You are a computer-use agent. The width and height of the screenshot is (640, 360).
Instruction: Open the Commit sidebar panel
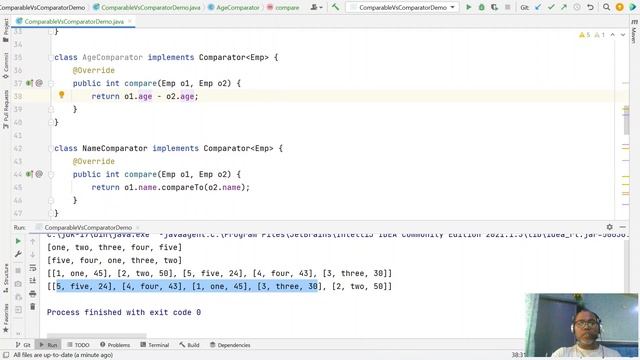click(x=6, y=66)
